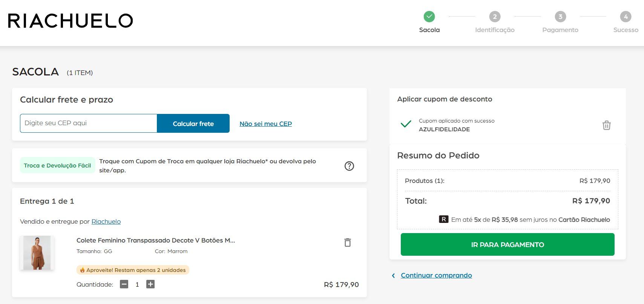Click the 'Cor: Marrom' color text
Image resolution: width=644 pixels, height=304 pixels.
click(171, 251)
